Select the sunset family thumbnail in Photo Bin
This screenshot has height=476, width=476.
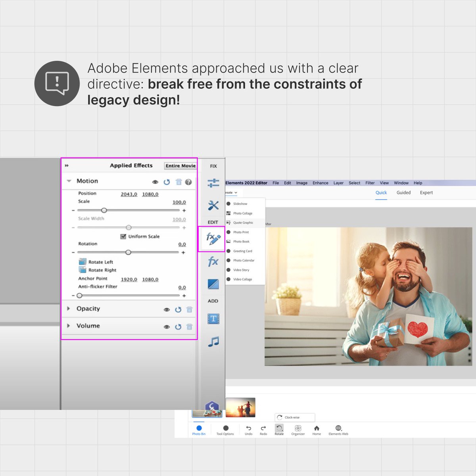tap(240, 408)
